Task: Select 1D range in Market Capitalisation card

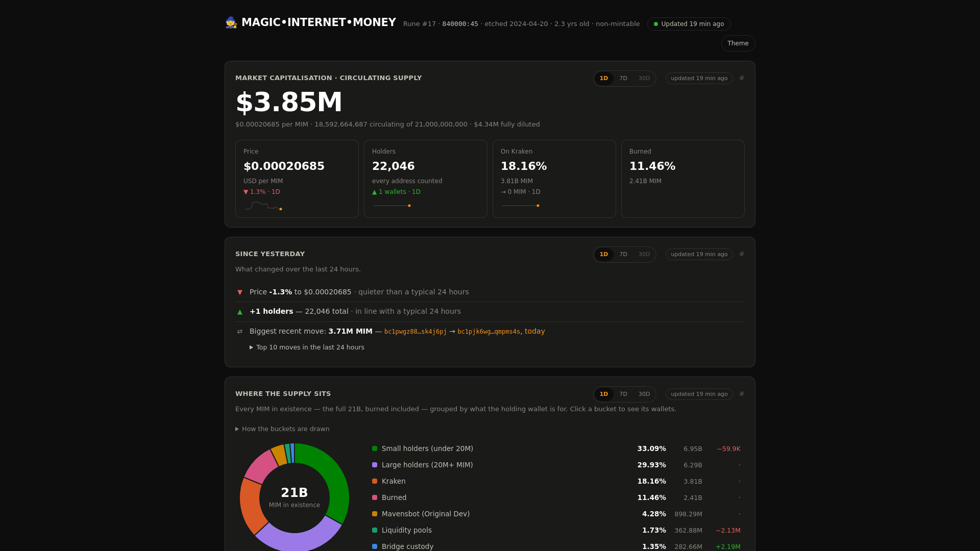Action: click(604, 79)
